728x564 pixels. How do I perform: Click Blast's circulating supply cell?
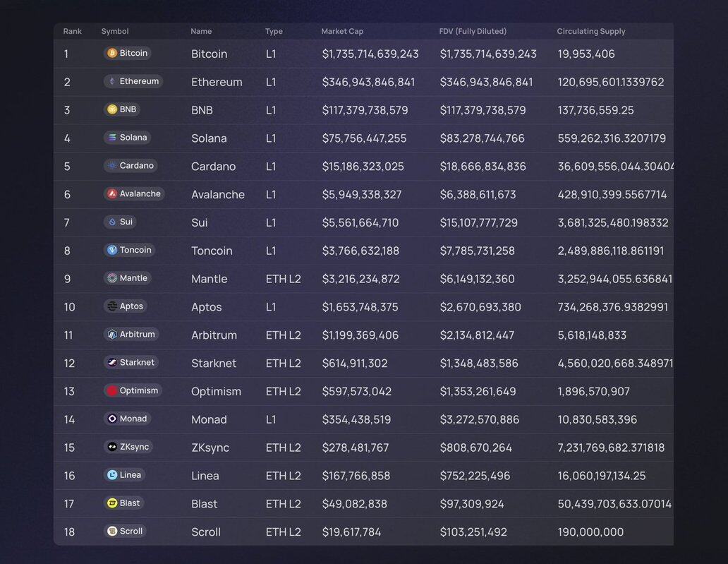[x=614, y=503]
